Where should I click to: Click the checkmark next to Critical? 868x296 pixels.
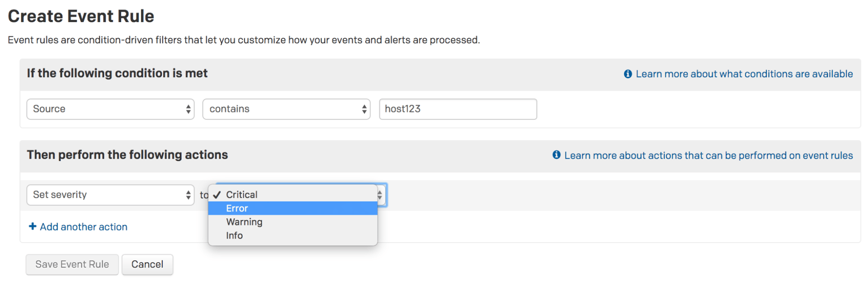[x=217, y=195]
